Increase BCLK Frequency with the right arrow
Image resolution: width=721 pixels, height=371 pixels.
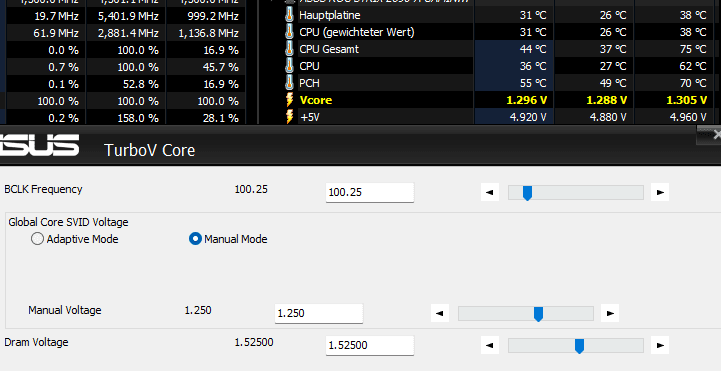click(660, 192)
